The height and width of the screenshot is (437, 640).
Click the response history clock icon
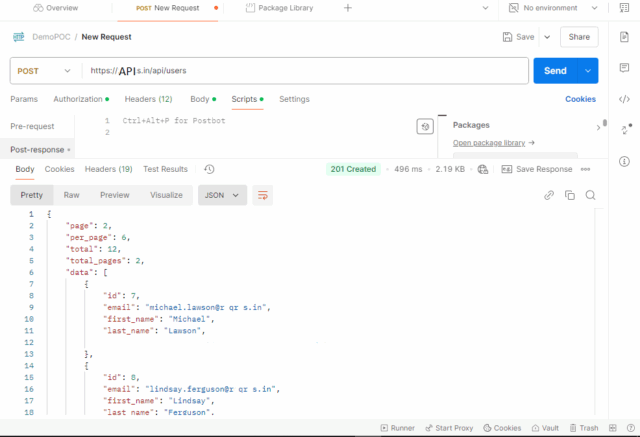pos(209,169)
